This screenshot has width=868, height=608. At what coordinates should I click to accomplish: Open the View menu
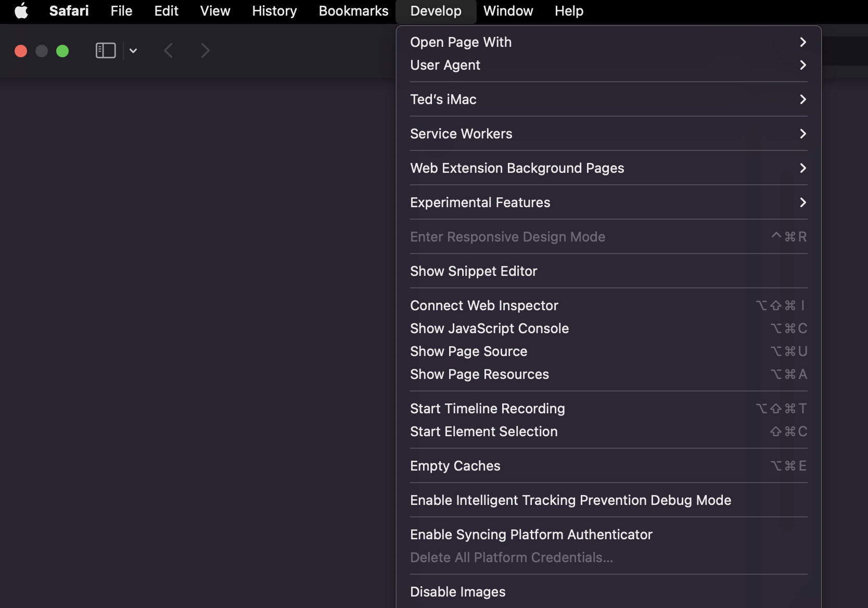(x=215, y=11)
